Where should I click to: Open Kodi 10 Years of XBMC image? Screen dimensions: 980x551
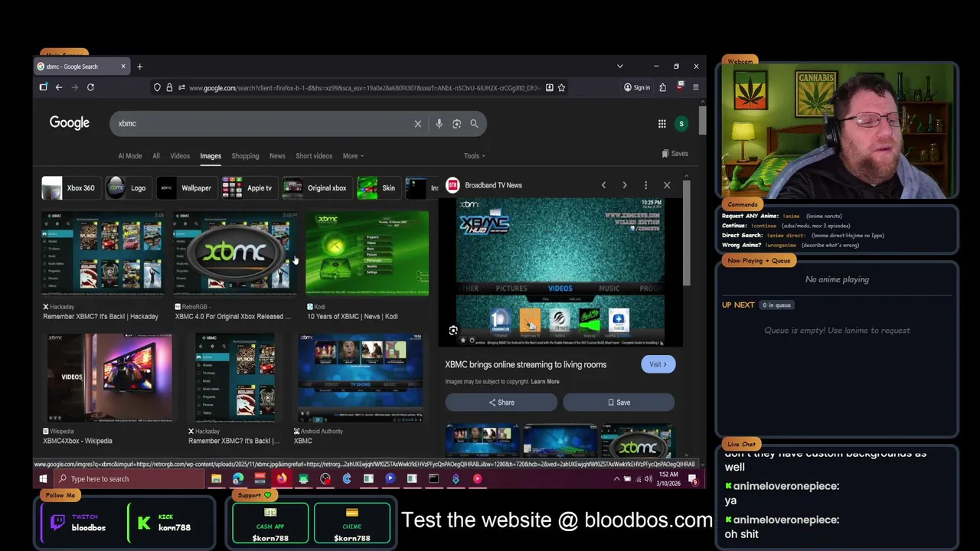[367, 253]
